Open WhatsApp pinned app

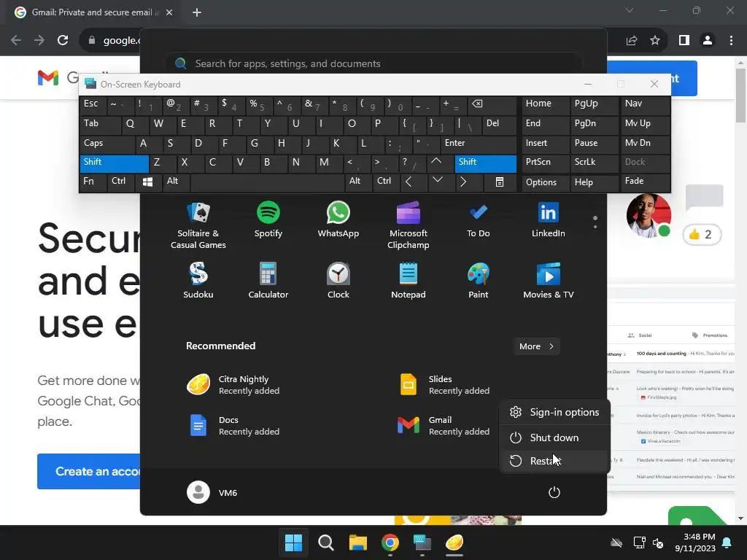click(338, 219)
